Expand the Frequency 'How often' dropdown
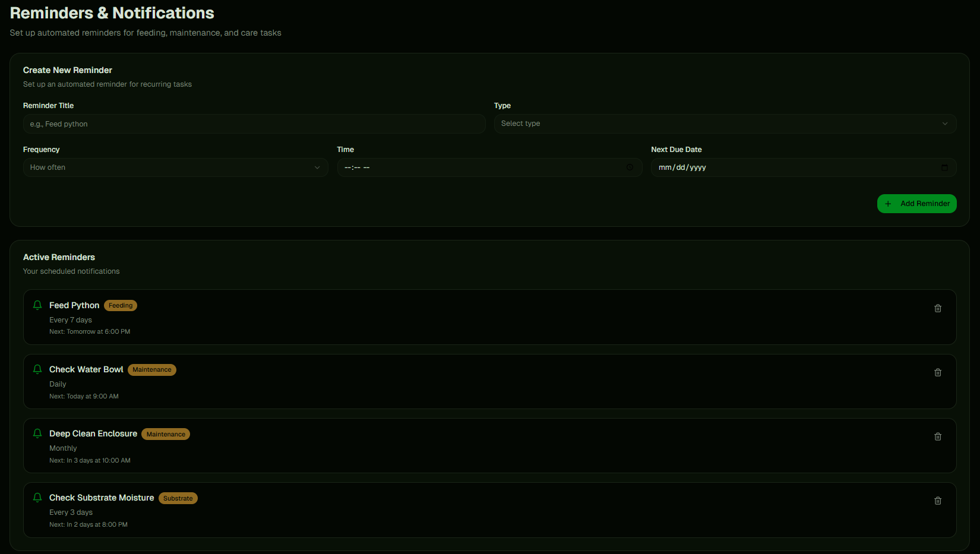This screenshot has height=554, width=980. click(x=175, y=167)
